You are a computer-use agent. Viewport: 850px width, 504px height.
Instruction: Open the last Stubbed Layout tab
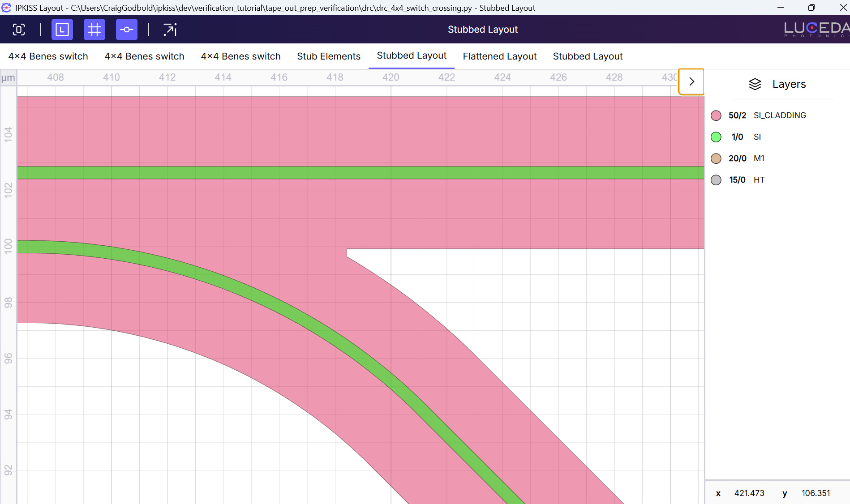(588, 56)
